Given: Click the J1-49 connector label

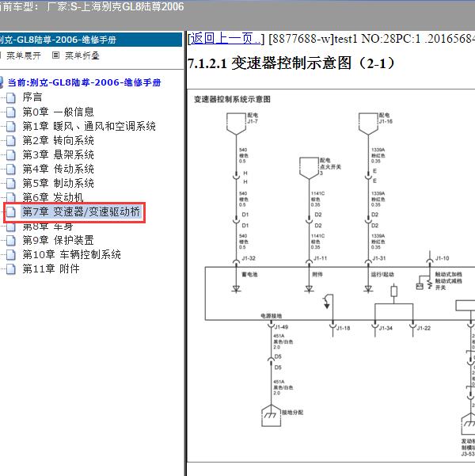Looking at the screenshot, I should point(281,327).
